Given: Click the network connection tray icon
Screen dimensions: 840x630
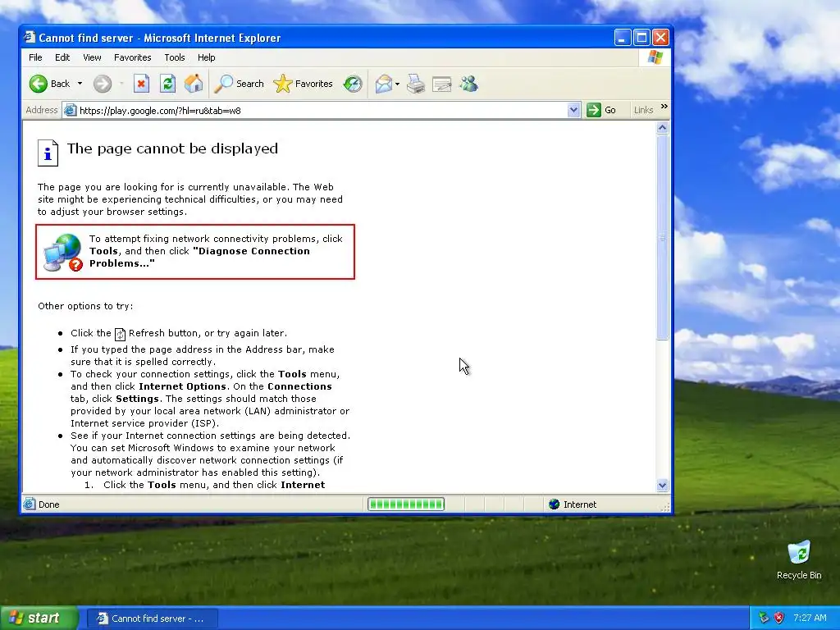Looking at the screenshot, I should [x=764, y=618].
